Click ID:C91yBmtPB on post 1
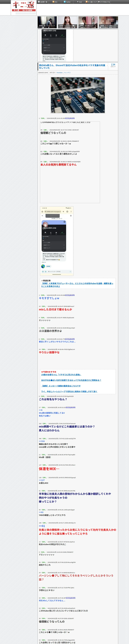Image resolution: width=129 pixels, height=644 pixels. 70,118
